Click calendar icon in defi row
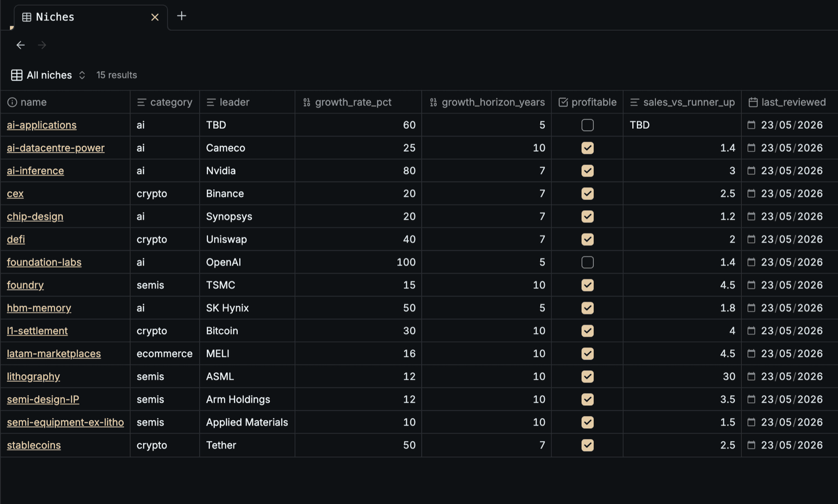838x504 pixels. 751,239
